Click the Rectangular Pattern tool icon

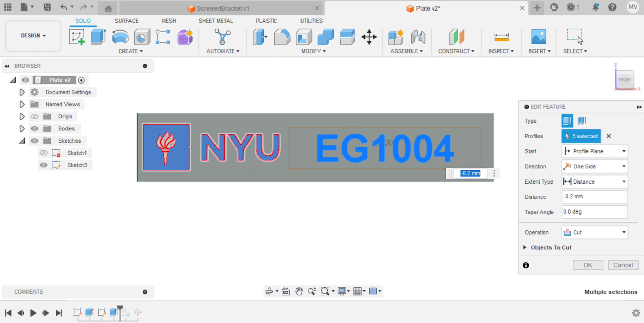(x=163, y=37)
